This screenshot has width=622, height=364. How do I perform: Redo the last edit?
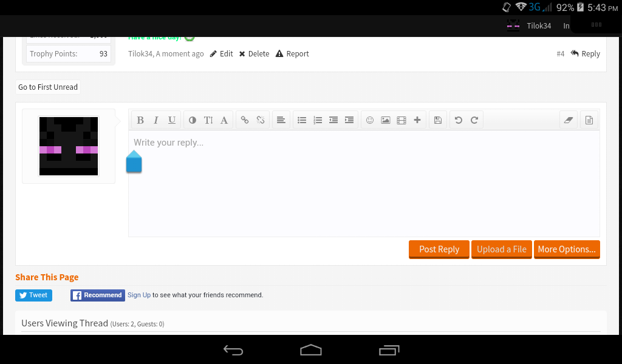coord(474,120)
